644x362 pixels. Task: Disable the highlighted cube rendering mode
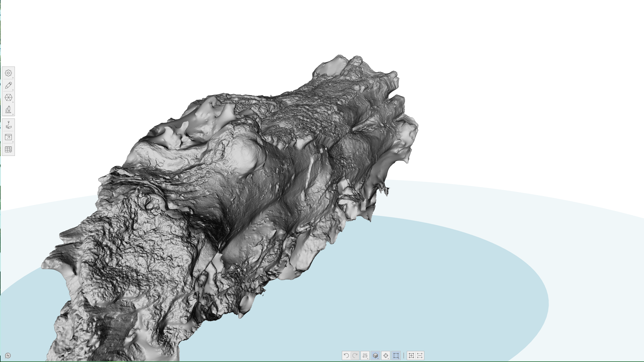tap(375, 355)
